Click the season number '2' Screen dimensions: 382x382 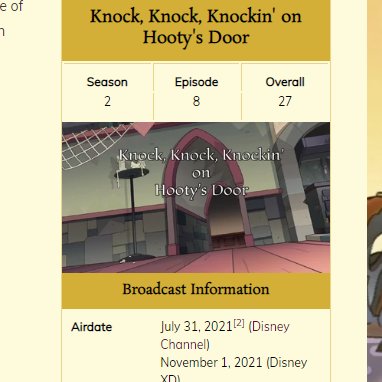tap(107, 101)
